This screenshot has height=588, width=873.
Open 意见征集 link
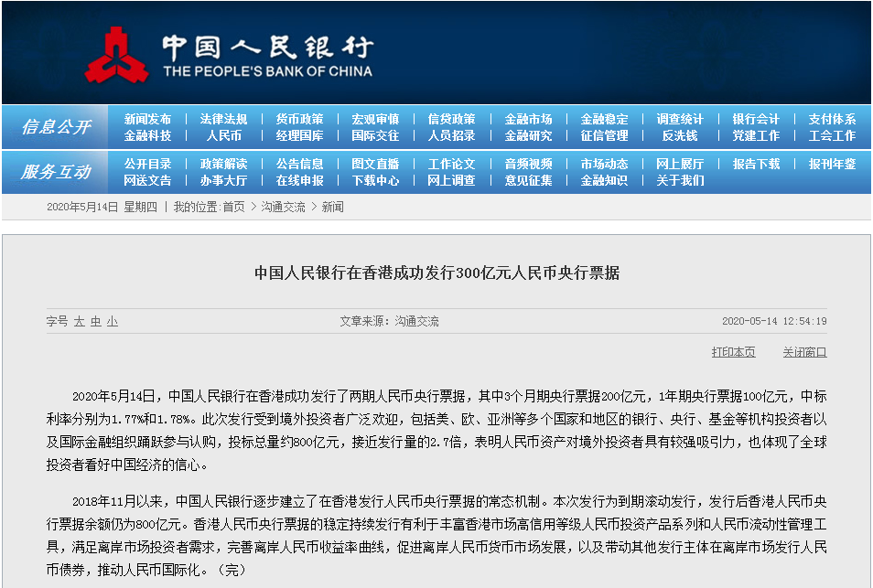pos(528,181)
